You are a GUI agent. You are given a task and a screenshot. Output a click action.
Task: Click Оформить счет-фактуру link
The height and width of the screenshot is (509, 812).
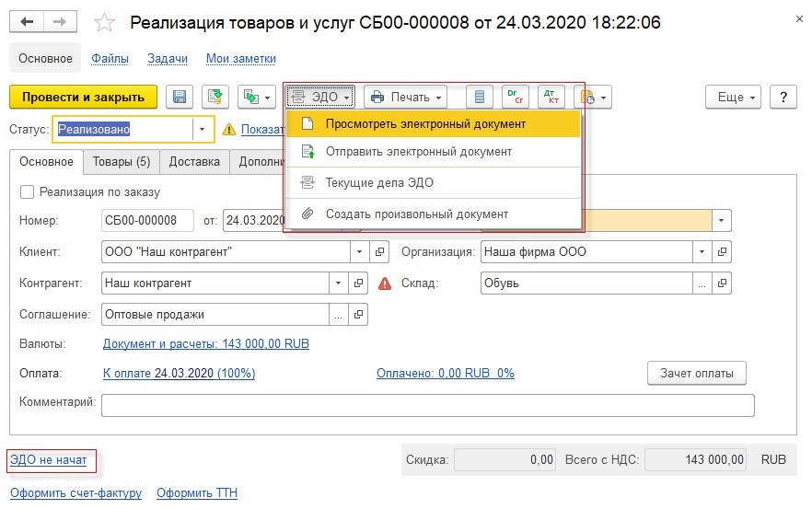[75, 493]
